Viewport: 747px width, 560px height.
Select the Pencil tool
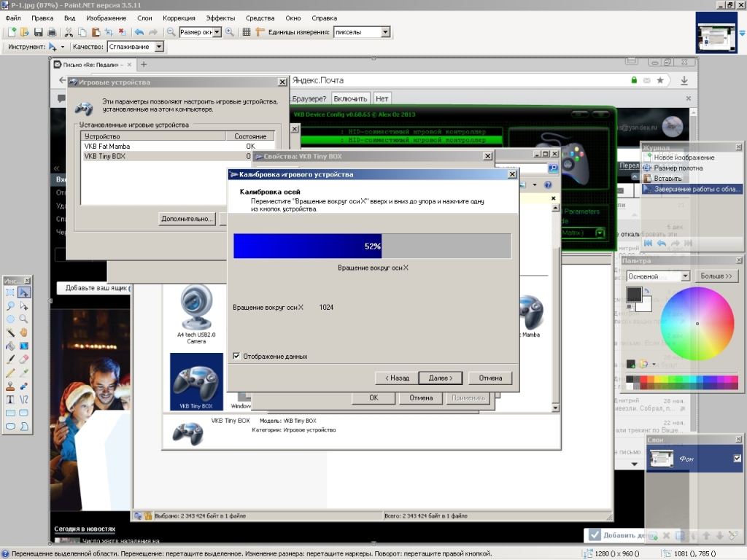click(x=10, y=373)
